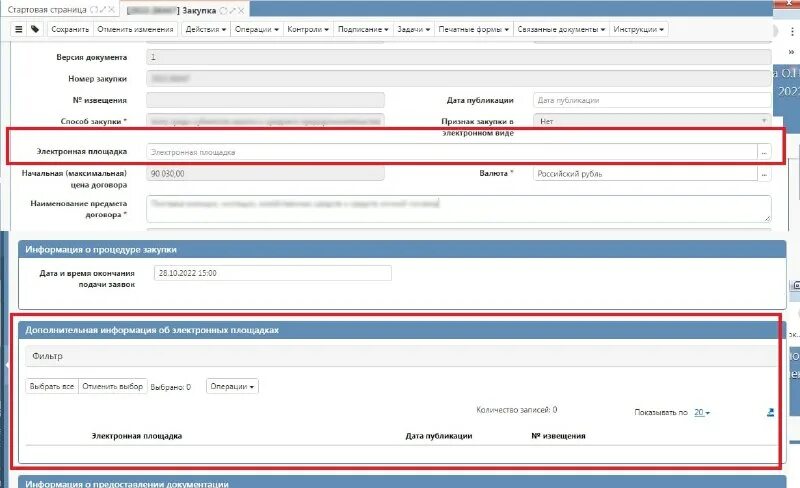Click the double-chevron expand icon on the right
Viewport: 800px width, 488px height.
point(791,52)
